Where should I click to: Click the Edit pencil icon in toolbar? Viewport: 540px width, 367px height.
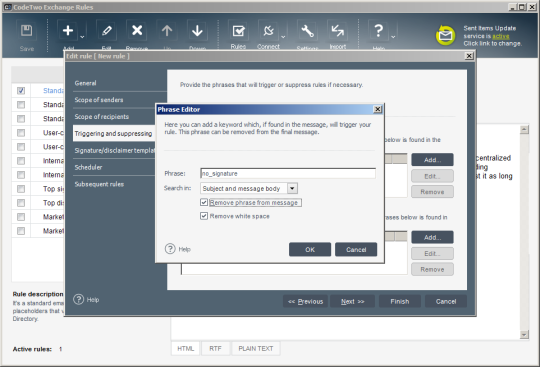point(106,31)
